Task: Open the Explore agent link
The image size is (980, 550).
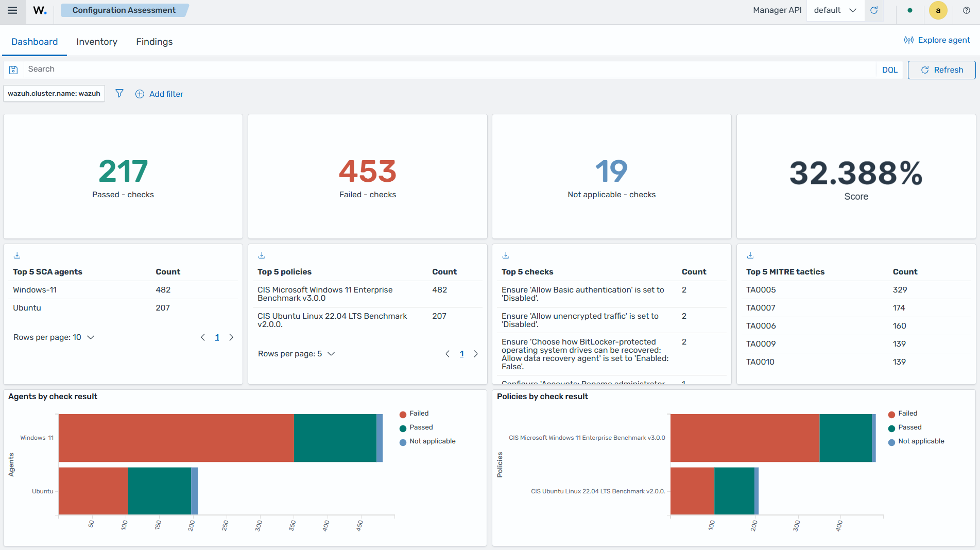Action: 937,40
